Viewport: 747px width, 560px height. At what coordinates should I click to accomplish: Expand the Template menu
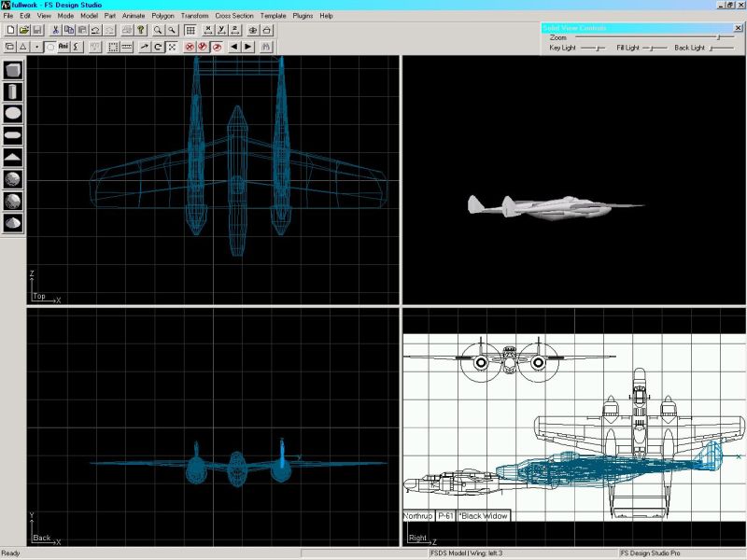[274, 16]
